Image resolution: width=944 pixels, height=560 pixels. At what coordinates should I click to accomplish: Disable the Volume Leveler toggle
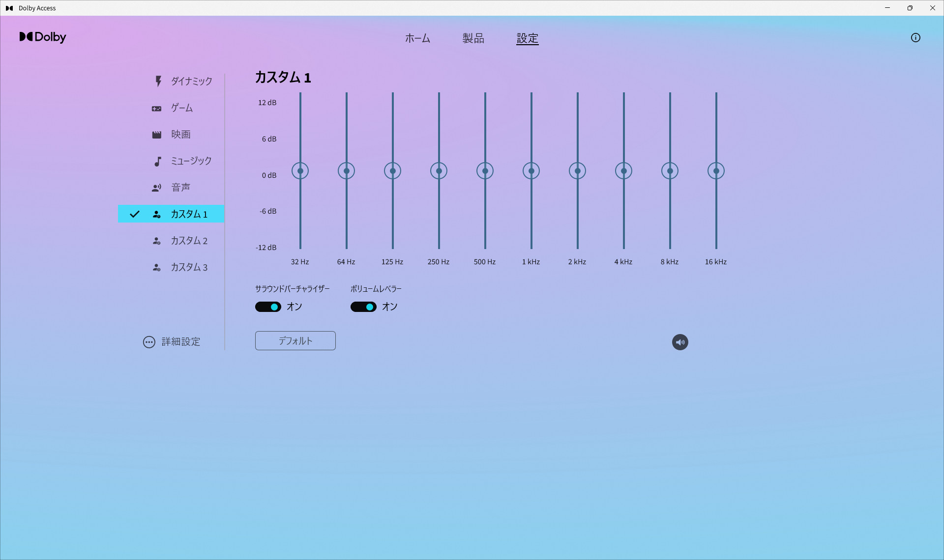[x=363, y=307]
